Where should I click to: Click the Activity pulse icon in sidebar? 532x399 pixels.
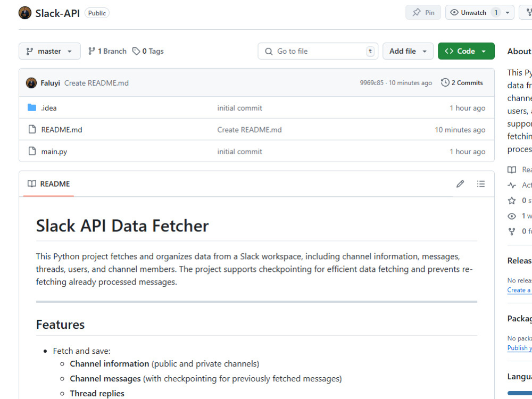coord(512,185)
